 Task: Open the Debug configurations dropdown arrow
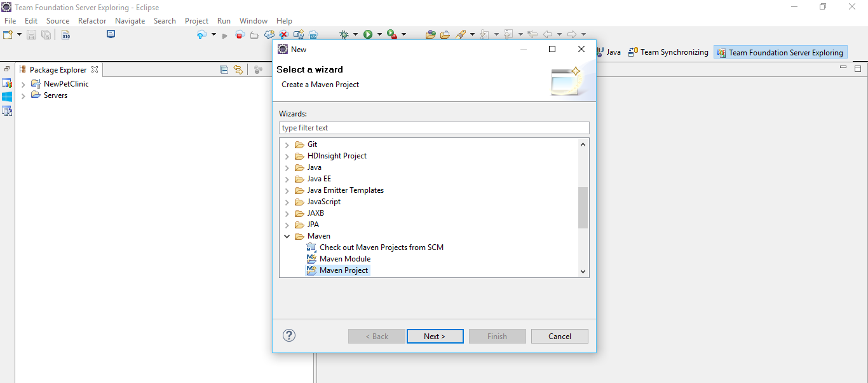click(355, 34)
